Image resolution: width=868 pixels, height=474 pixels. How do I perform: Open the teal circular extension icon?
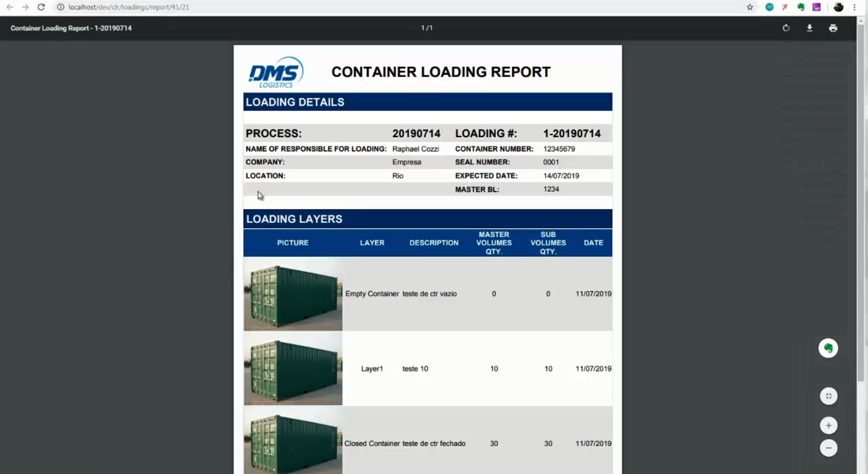[x=769, y=7]
